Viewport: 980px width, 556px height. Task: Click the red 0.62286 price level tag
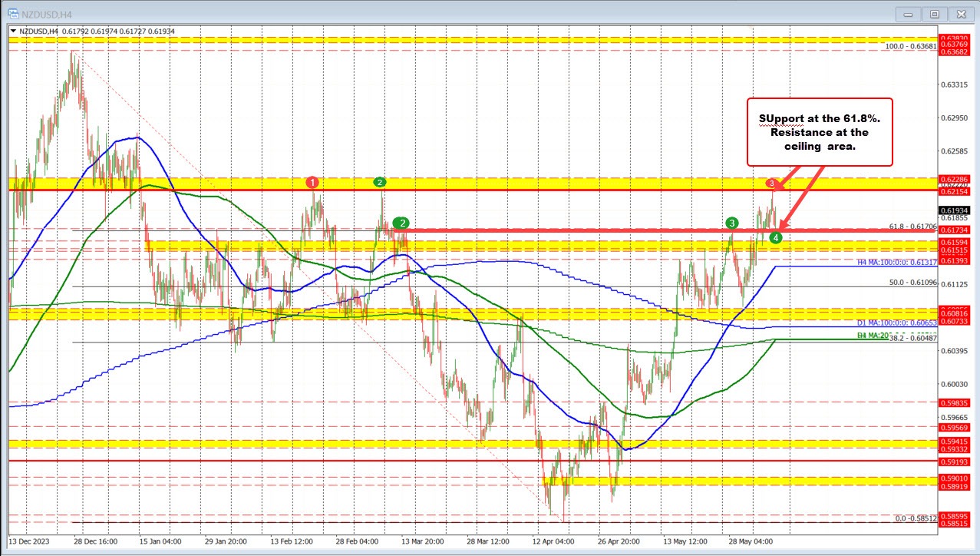(952, 179)
